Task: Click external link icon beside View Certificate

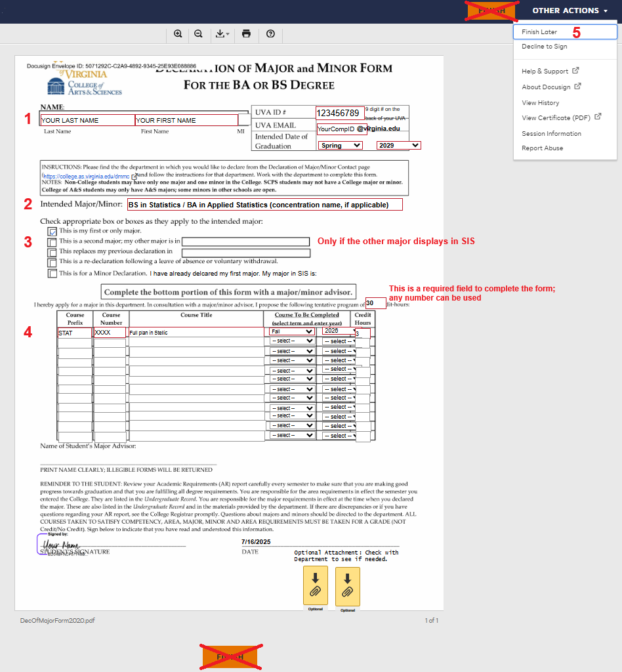Action: [x=598, y=116]
